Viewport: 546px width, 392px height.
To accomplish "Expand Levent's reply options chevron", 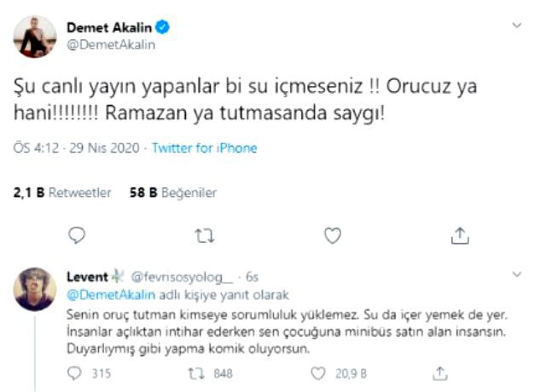I will coord(516,275).
